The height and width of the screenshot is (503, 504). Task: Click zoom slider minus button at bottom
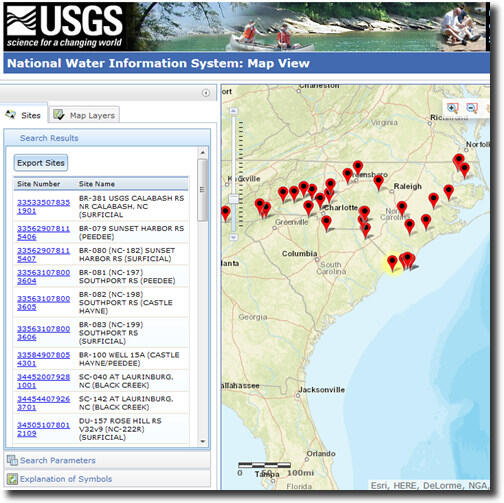click(234, 237)
